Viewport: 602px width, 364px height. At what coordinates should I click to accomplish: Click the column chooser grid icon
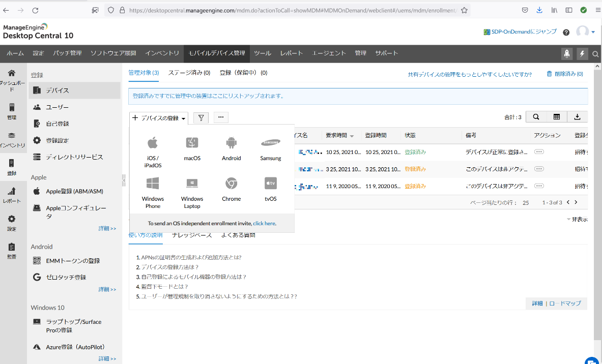(x=557, y=117)
